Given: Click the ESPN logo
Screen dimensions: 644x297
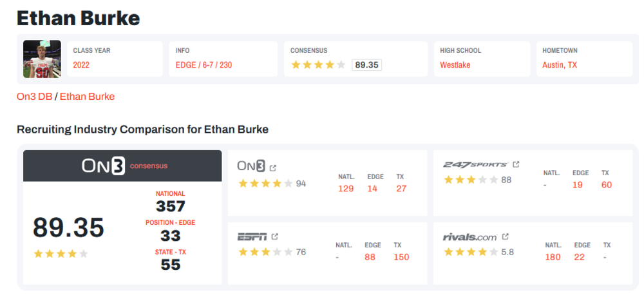Looking at the screenshot, I should 252,236.
